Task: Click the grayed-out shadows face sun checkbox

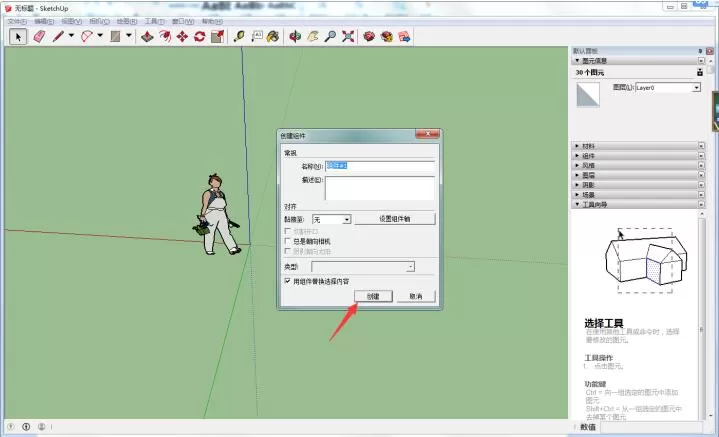Action: [x=288, y=251]
